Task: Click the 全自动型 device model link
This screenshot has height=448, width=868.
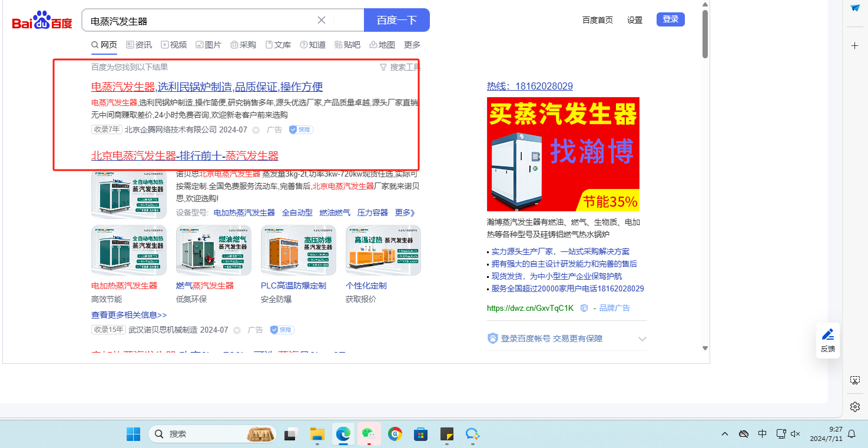Action: click(x=297, y=213)
